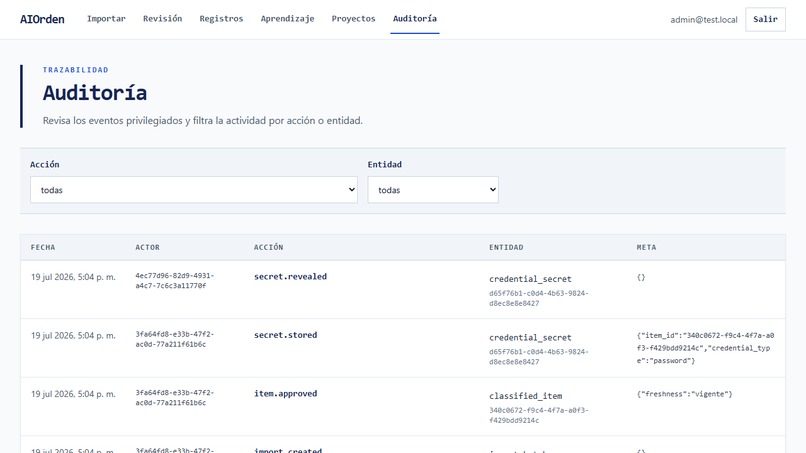Click the classified_item entity
The height and width of the screenshot is (453, 806).
[x=525, y=396]
